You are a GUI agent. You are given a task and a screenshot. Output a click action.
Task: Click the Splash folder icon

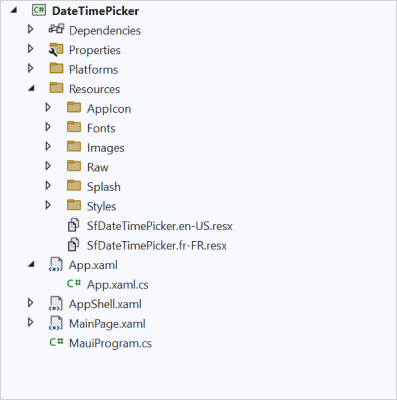[74, 185]
